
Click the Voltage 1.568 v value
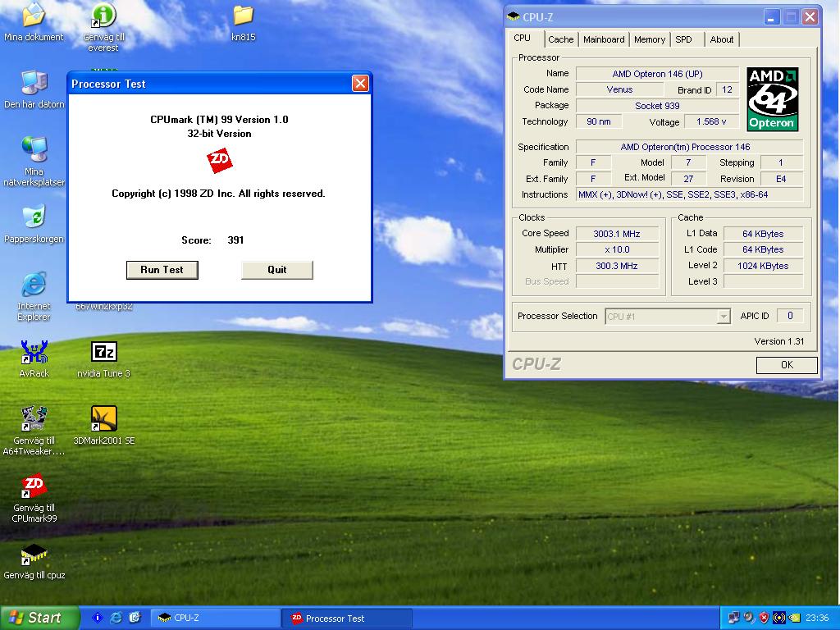(711, 121)
